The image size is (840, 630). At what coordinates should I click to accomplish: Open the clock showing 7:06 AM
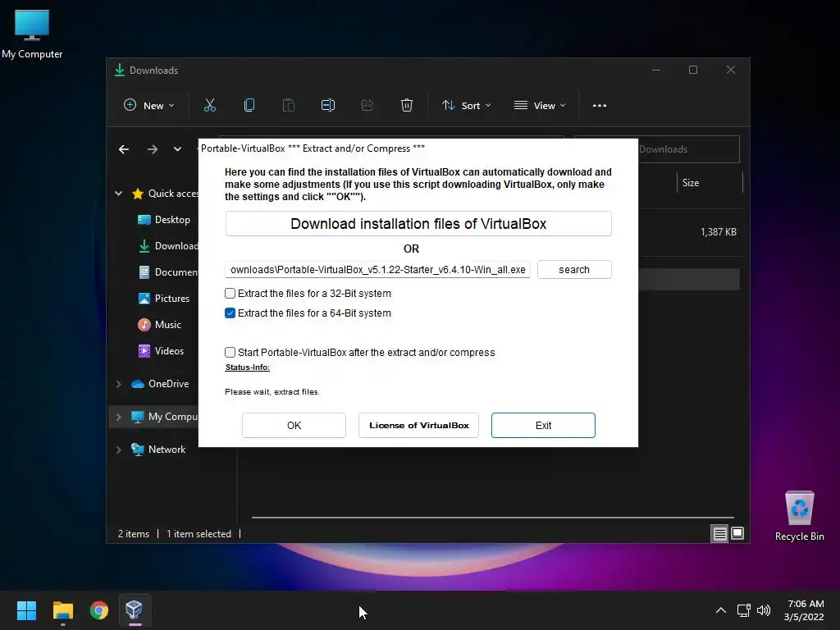(x=804, y=610)
